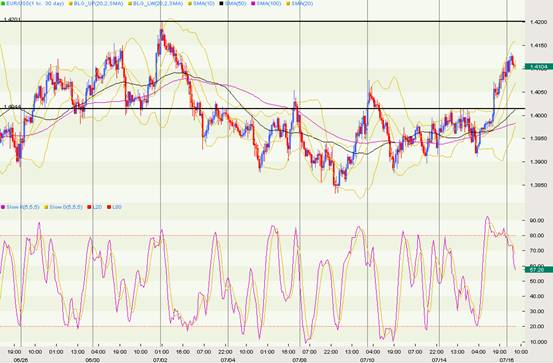Click the magenta SMA(100) legend color square
The height and width of the screenshot is (363, 553).
coord(253,4)
